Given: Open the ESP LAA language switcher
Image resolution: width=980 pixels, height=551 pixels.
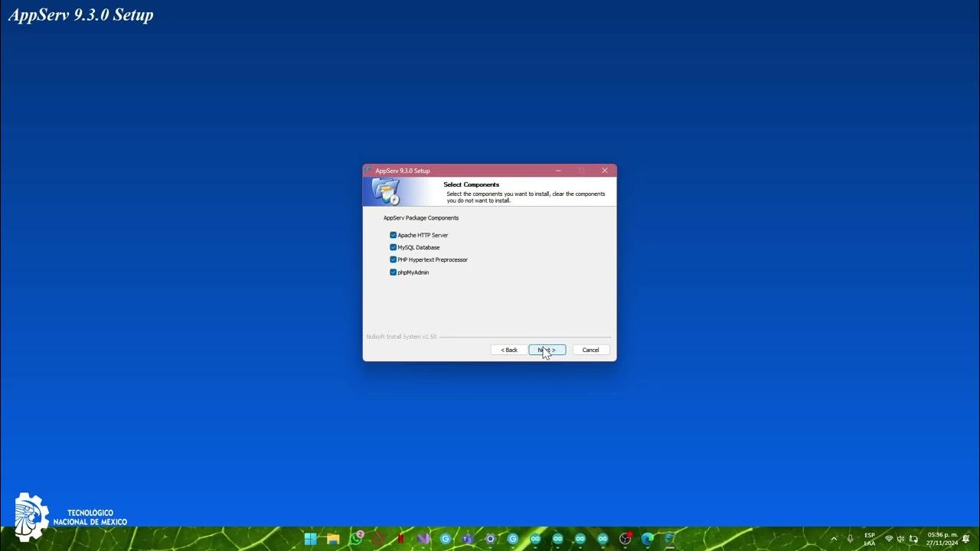Looking at the screenshot, I should (870, 539).
